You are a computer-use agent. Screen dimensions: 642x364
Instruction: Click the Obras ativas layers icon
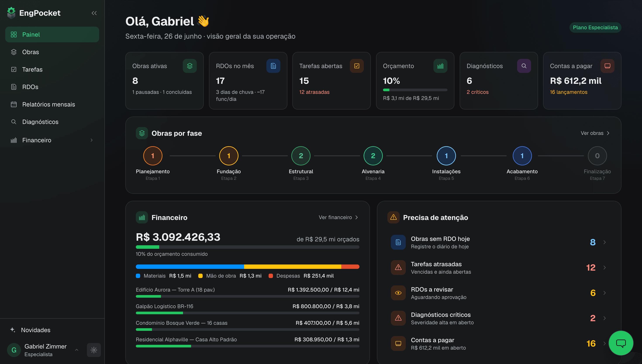(190, 66)
